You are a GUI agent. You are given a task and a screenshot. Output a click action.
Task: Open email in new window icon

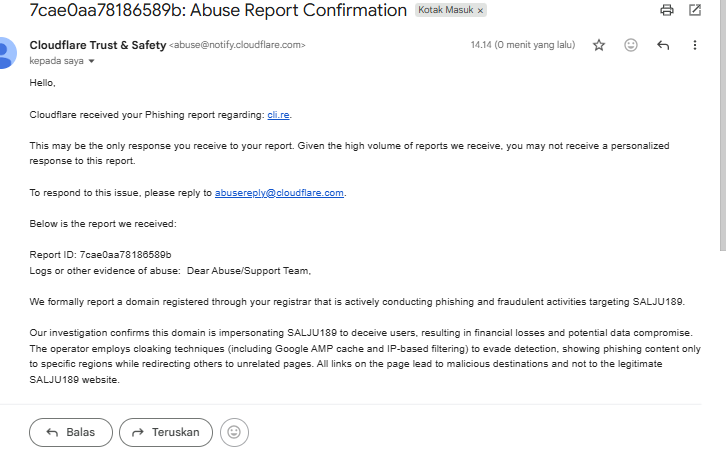[695, 10]
